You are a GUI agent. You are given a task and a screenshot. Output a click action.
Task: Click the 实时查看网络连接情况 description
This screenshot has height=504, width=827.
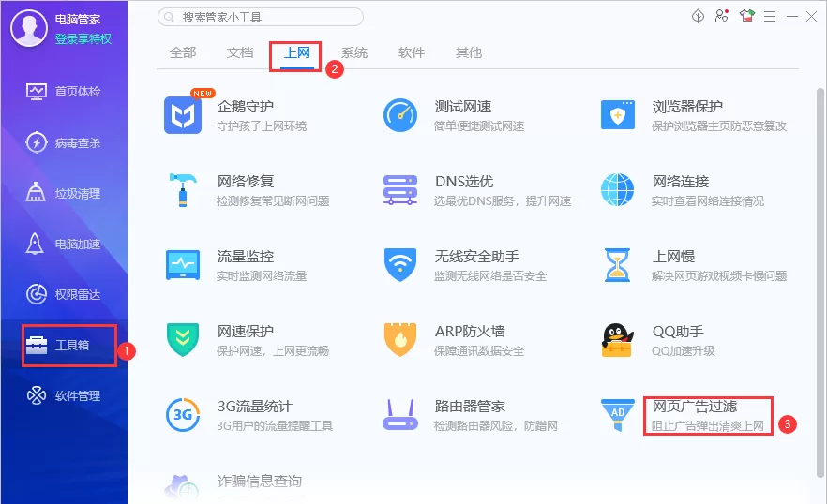pyautogui.click(x=708, y=200)
